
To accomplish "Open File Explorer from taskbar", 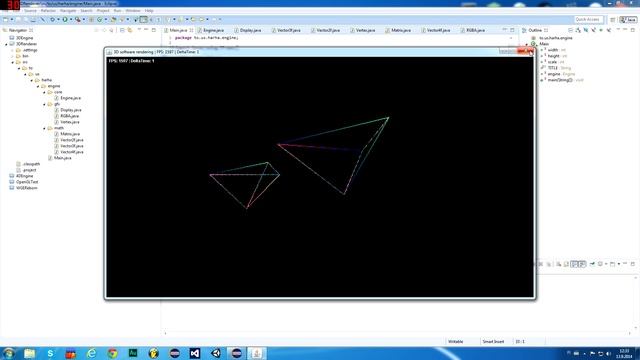I will (x=29, y=353).
